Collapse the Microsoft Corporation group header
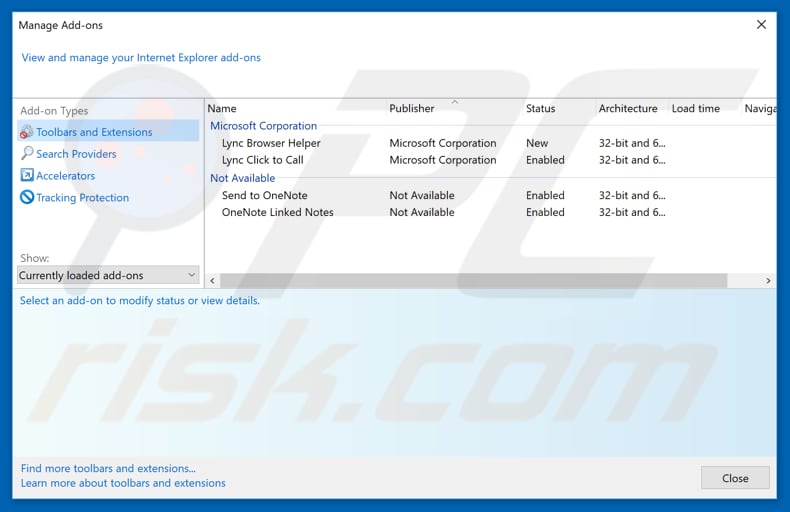Viewport: 790px width, 512px height. pos(264,126)
